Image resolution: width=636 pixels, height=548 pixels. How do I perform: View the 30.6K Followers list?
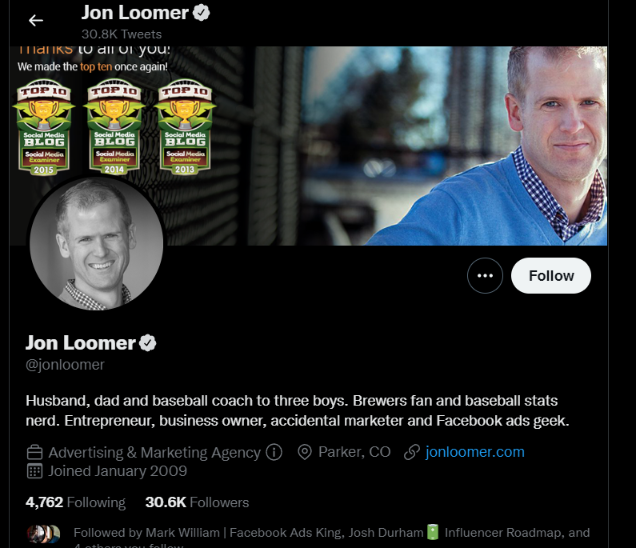(x=197, y=502)
